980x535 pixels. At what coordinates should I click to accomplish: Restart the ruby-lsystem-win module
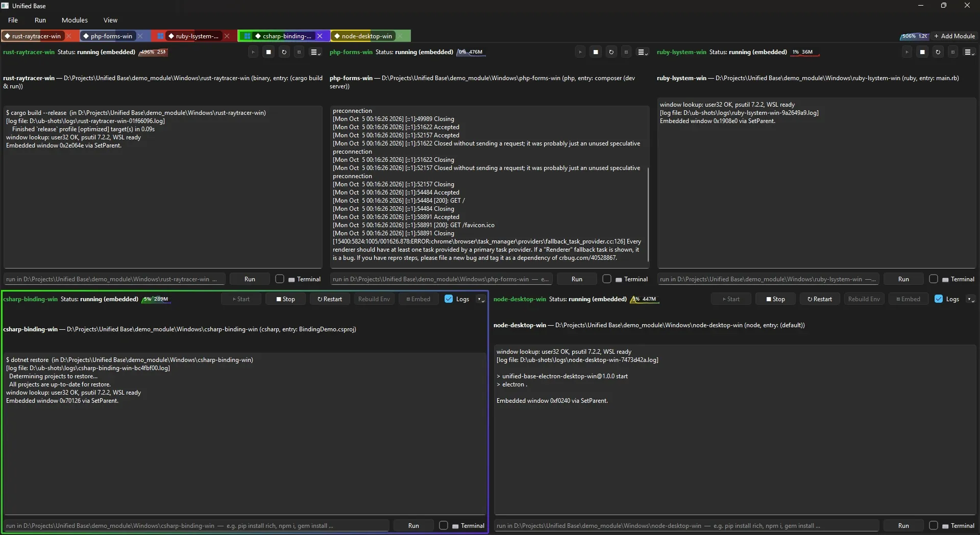(x=938, y=52)
